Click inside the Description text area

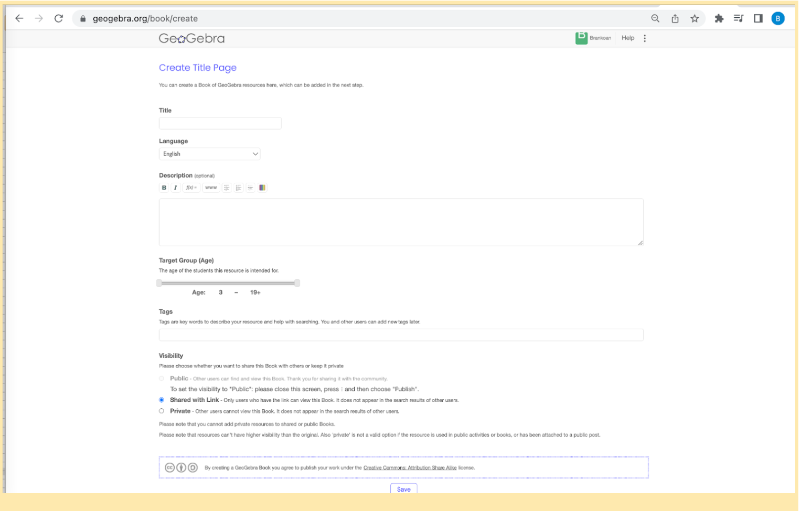pos(401,222)
